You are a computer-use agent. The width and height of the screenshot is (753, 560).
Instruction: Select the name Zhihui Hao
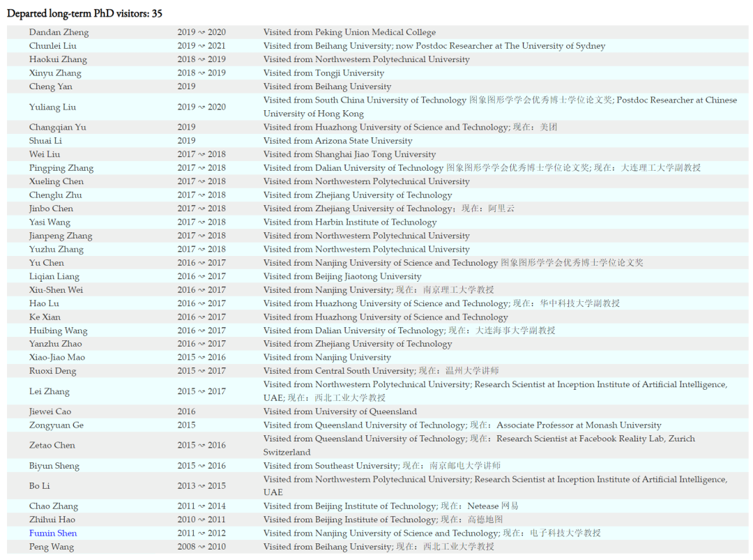tap(52, 520)
